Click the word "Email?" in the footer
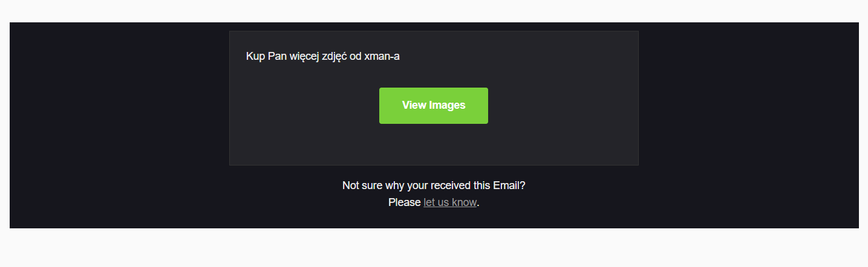 click(x=509, y=185)
